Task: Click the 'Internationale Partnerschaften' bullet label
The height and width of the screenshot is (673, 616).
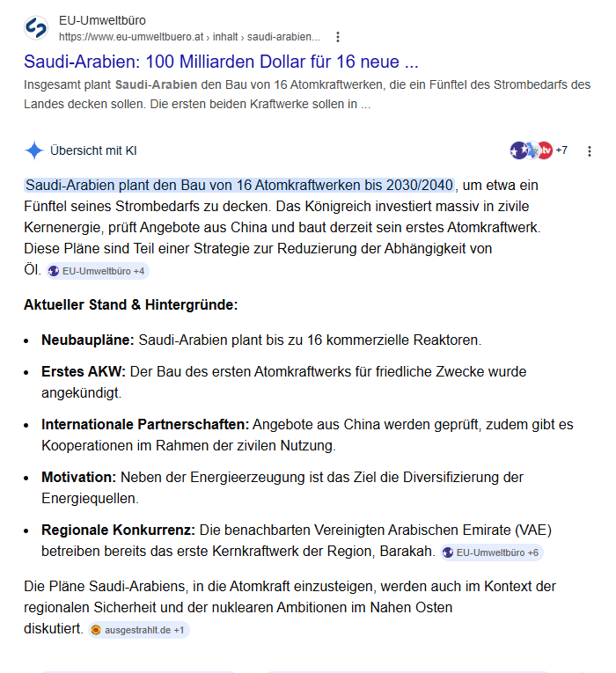Action: pyautogui.click(x=145, y=425)
